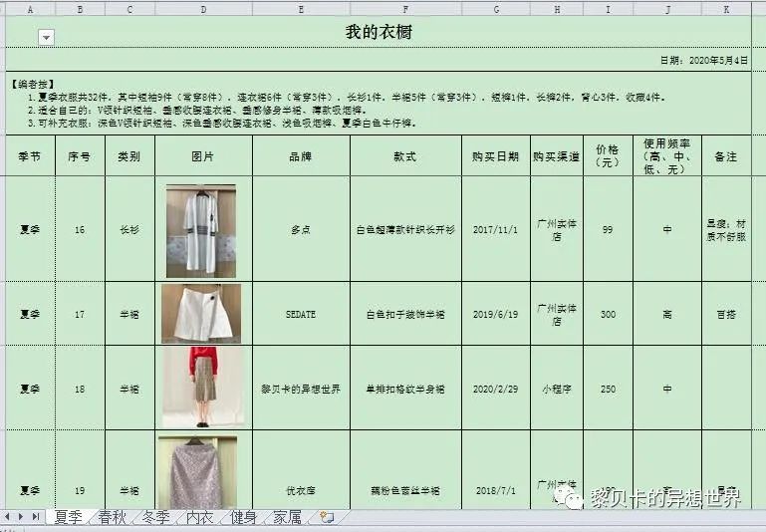Image resolution: width=766 pixels, height=532 pixels.
Task: Click the remark cell 显瘦；材质不舒服
Action: (727, 229)
